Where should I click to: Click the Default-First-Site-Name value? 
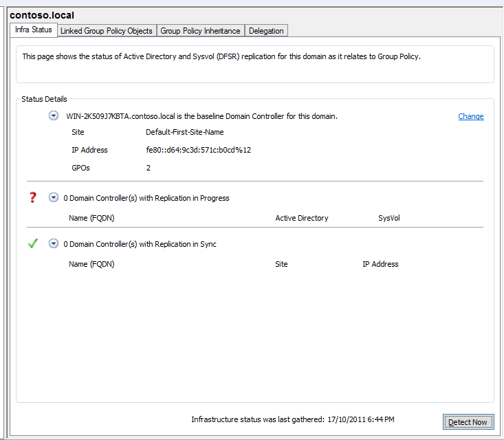click(x=184, y=132)
